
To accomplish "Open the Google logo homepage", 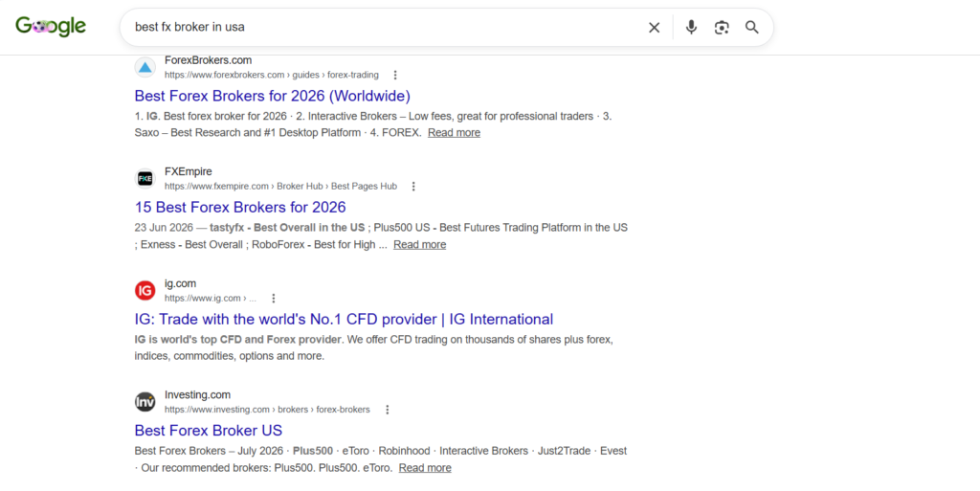I will (51, 26).
